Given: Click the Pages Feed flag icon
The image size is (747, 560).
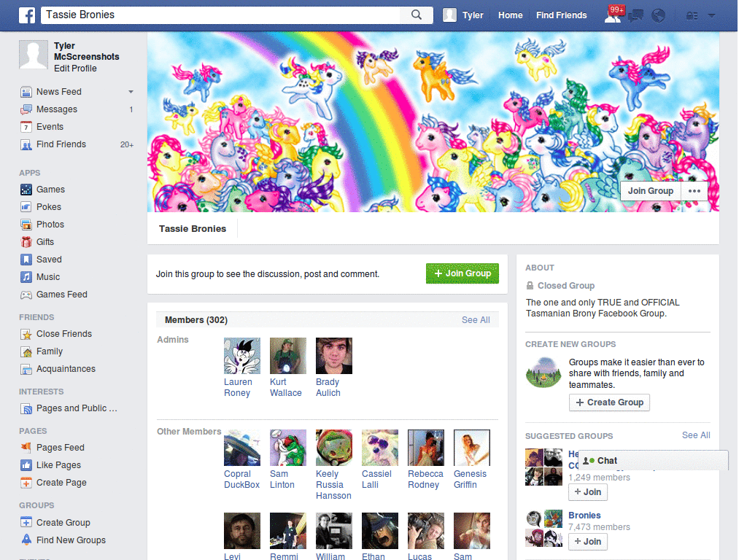Looking at the screenshot, I should point(26,448).
